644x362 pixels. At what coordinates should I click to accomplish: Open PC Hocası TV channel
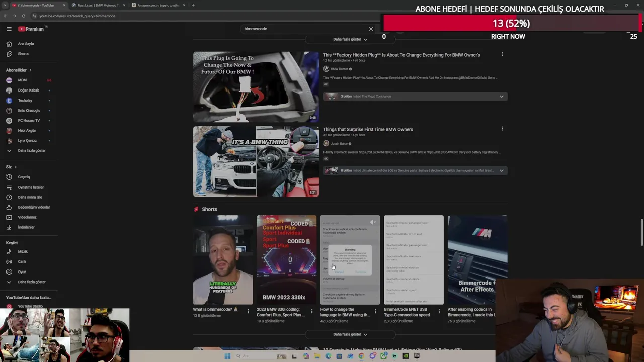[x=29, y=121]
